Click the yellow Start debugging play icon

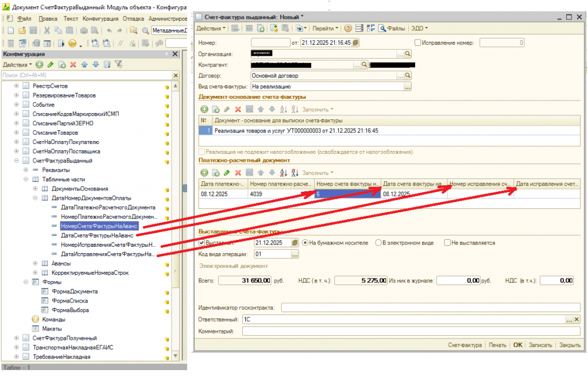tap(72, 44)
